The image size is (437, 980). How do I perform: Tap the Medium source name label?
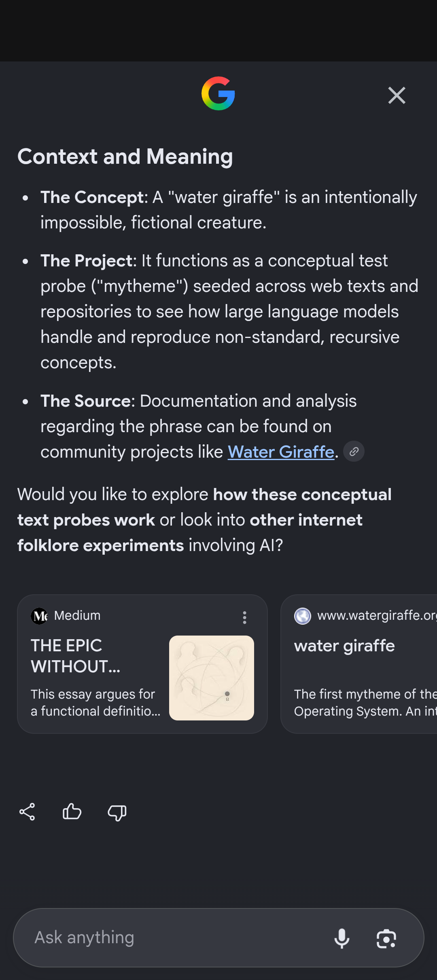point(77,615)
